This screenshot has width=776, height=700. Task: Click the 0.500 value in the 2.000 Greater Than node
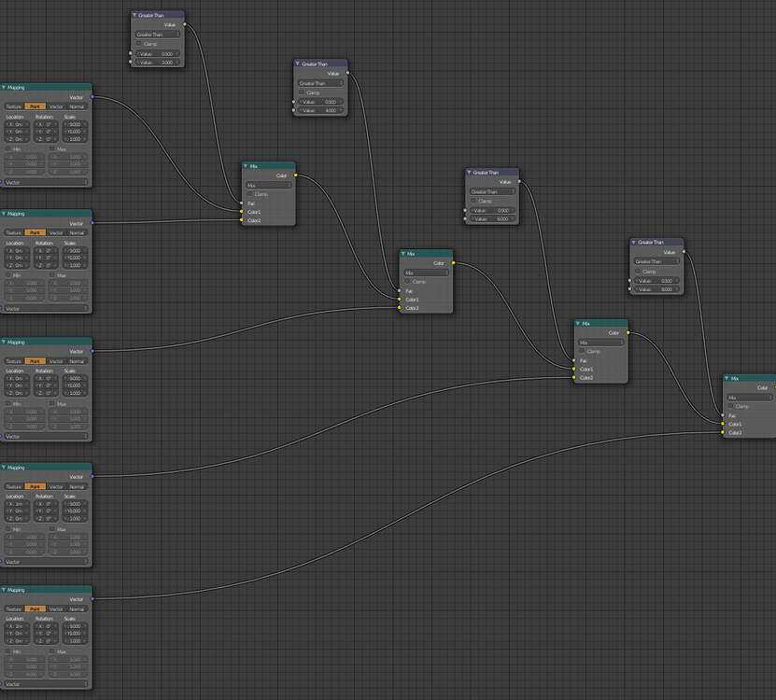(x=158, y=53)
